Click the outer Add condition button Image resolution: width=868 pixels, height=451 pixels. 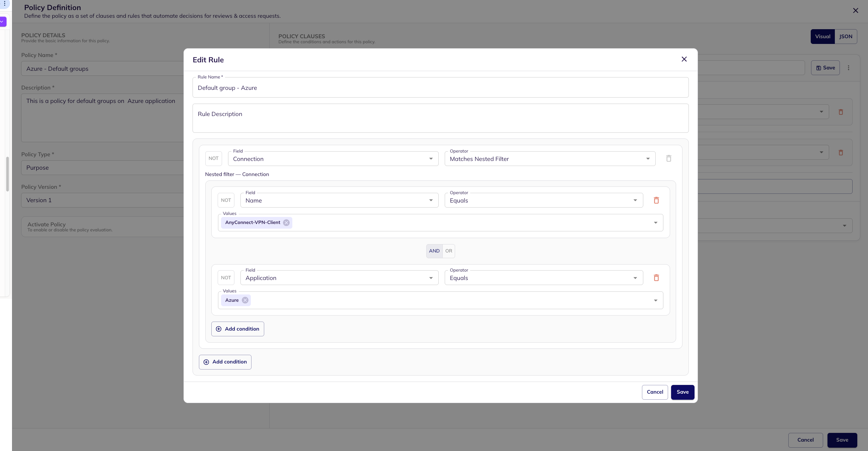click(225, 362)
